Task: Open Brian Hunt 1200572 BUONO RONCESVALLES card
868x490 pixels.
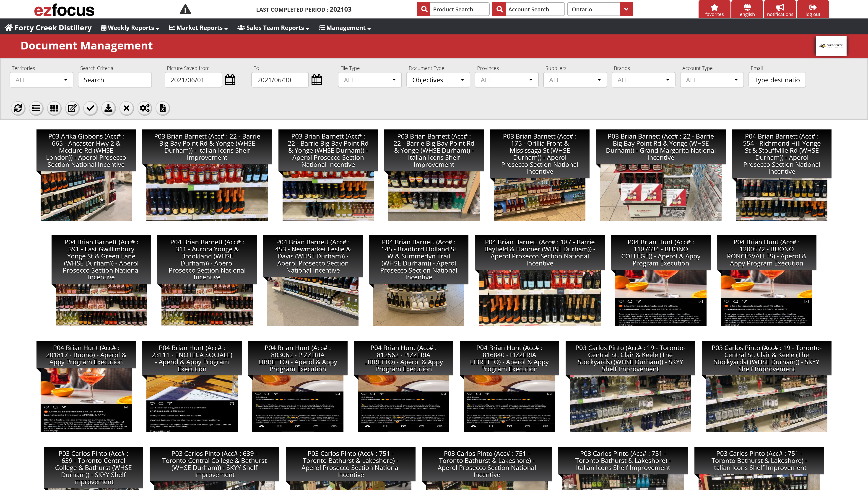Action: (766, 281)
